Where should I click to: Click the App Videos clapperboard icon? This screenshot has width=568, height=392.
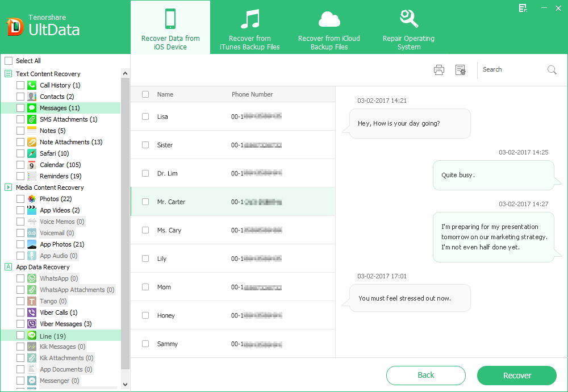32,210
